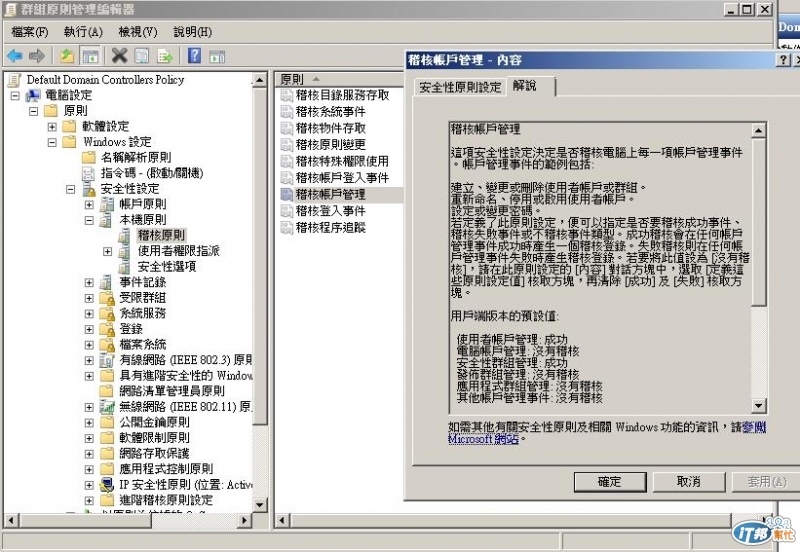Image resolution: width=800 pixels, height=552 pixels.
Task: Click the Forward arrow toolbar icon
Action: [x=37, y=56]
